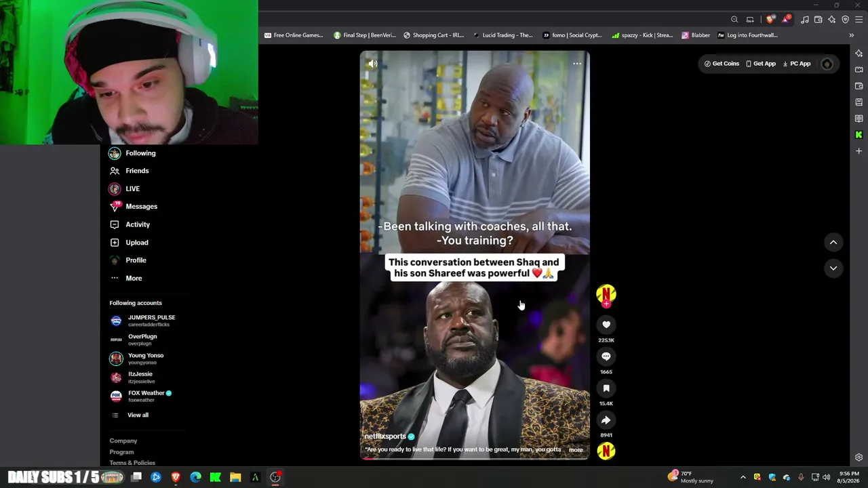Open the volume speaker tray icon
The height and width of the screenshot is (488, 868).
(827, 477)
